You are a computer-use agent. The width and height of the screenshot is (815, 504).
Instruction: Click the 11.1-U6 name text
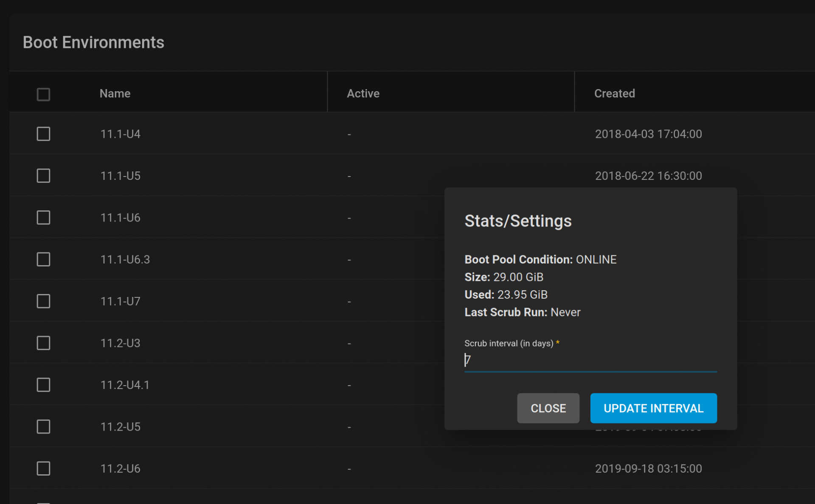(x=120, y=218)
